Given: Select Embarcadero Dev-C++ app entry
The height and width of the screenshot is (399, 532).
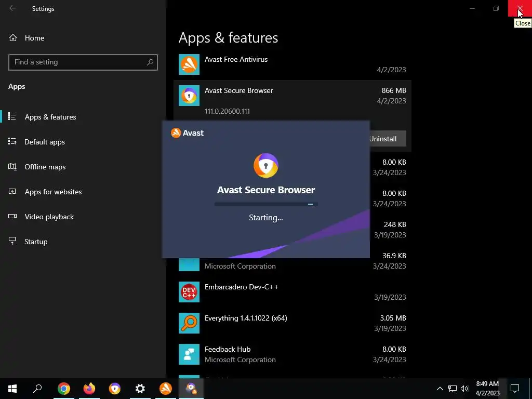Looking at the screenshot, I should click(292, 292).
